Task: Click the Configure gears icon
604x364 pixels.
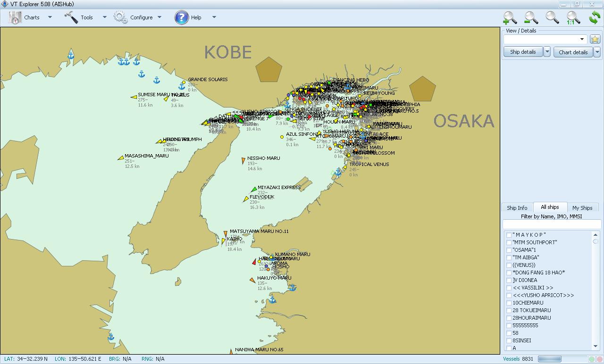Action: (x=120, y=17)
